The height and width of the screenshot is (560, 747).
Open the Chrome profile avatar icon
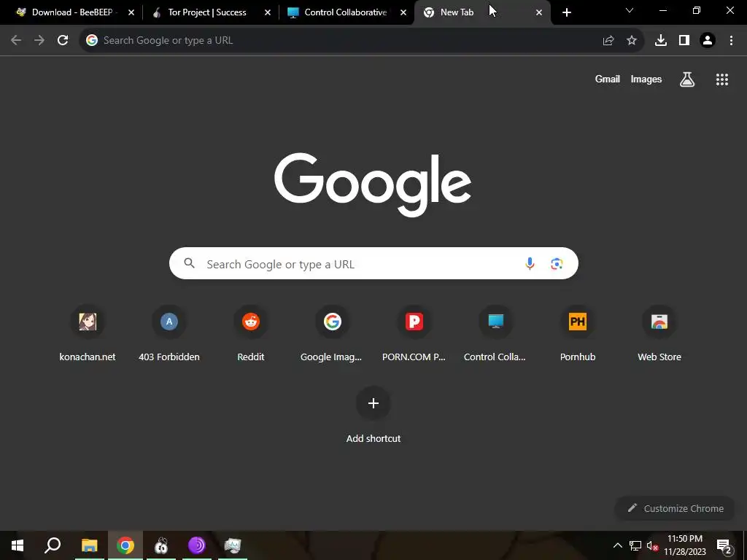[708, 41]
